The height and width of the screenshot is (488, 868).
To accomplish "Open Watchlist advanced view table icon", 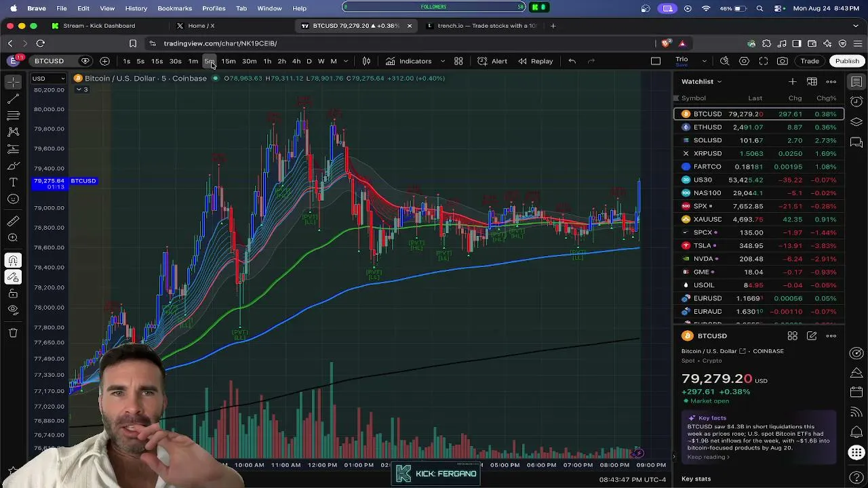I will [x=812, y=82].
